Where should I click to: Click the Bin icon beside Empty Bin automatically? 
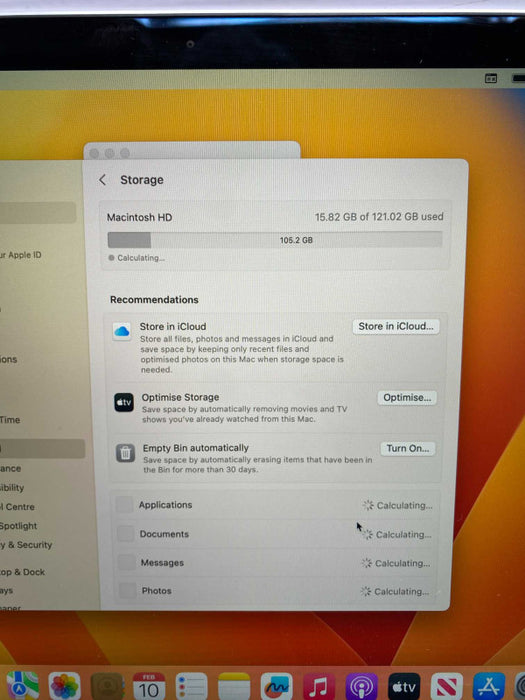click(125, 453)
